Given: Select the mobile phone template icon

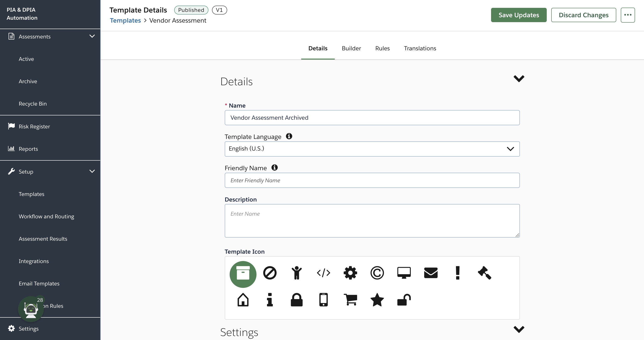Looking at the screenshot, I should 323,300.
